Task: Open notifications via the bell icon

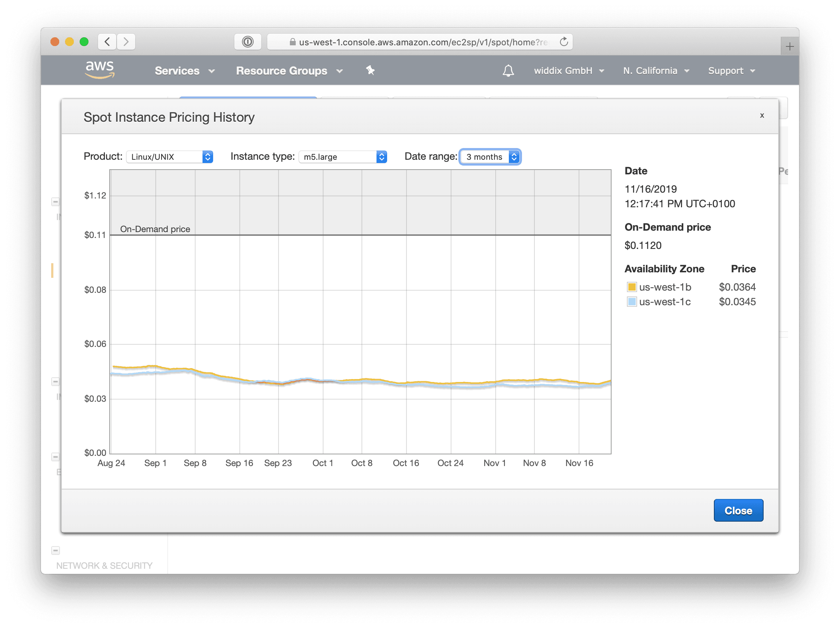Action: [508, 70]
